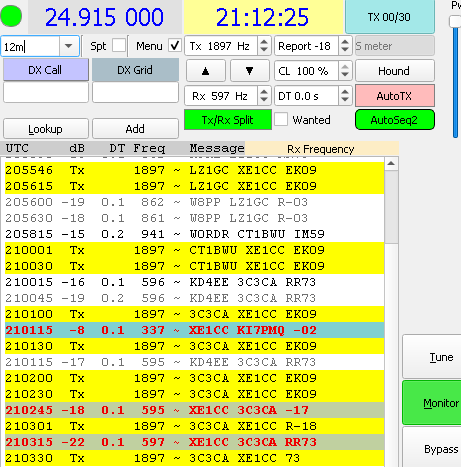Decrease DT 0.0 s with down arrow
Screen dimensions: 462x467
point(345,100)
